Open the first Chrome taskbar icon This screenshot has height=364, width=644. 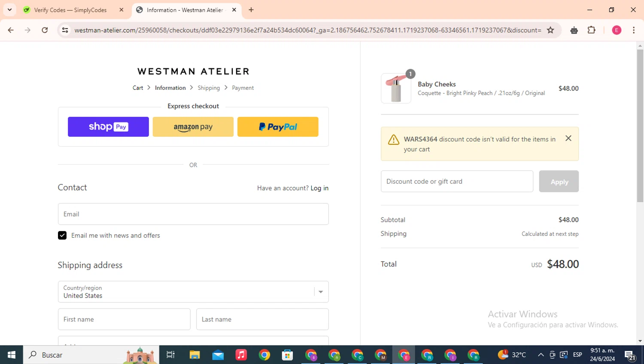coord(264,355)
